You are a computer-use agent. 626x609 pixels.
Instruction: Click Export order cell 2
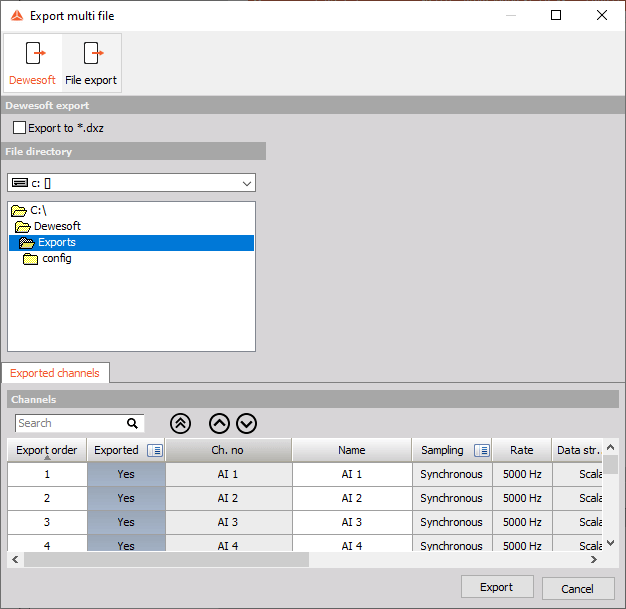(x=47, y=498)
